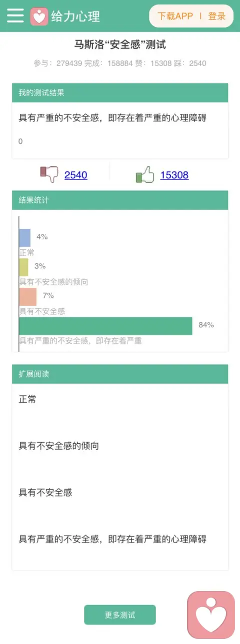Tap the 给力心理 heart logo icon
240x644 pixels.
tap(39, 16)
